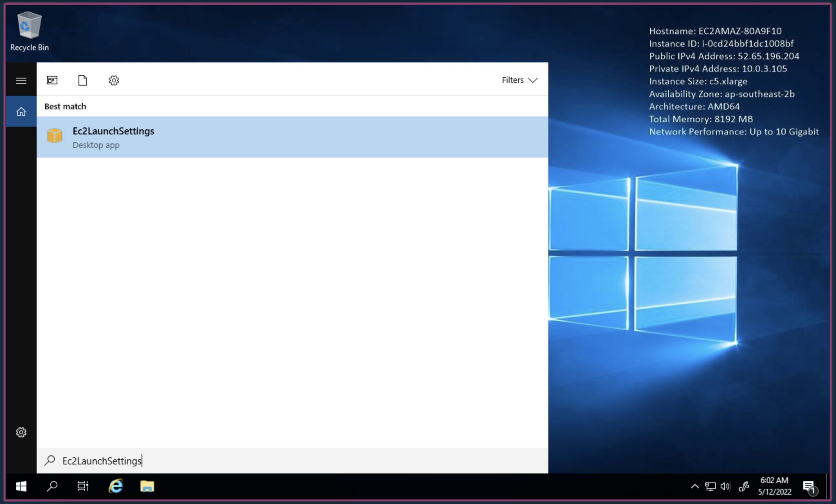Screen dimensions: 836x504
Task: Select the Home icon in search sidebar
Action: click(21, 112)
